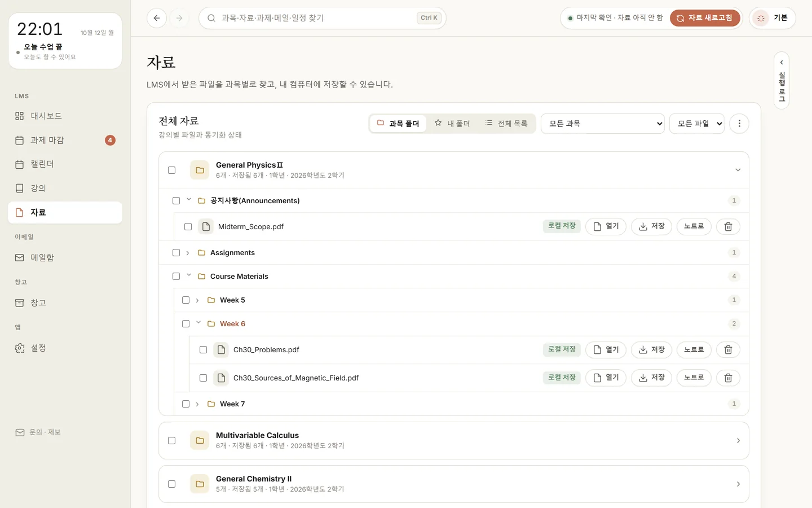Click the search input field
The width and height of the screenshot is (812, 508).
323,18
